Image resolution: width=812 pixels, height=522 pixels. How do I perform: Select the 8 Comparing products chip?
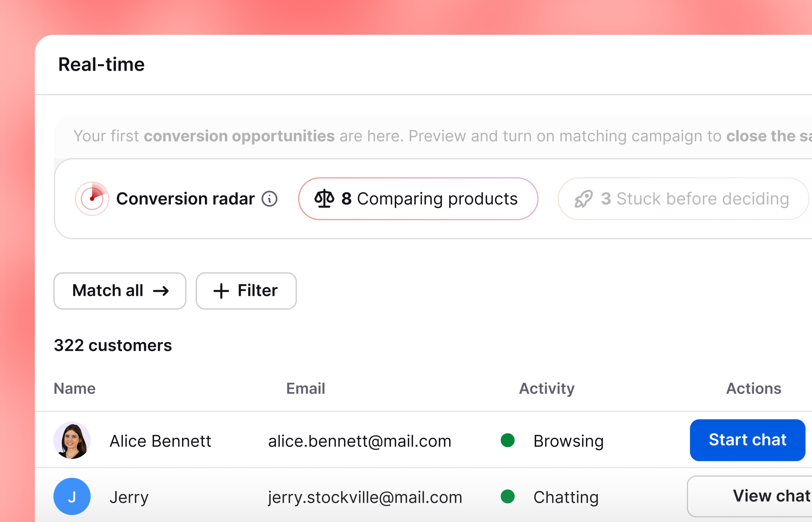[x=418, y=199]
